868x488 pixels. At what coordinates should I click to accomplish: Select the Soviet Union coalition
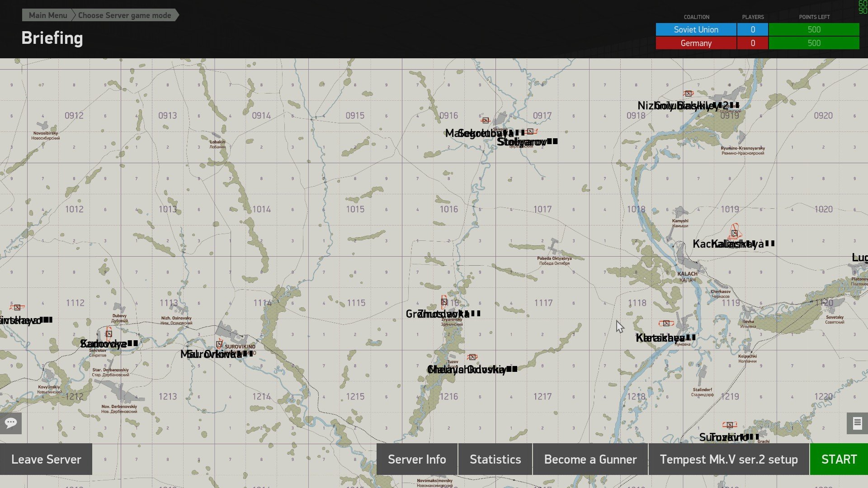(x=696, y=30)
